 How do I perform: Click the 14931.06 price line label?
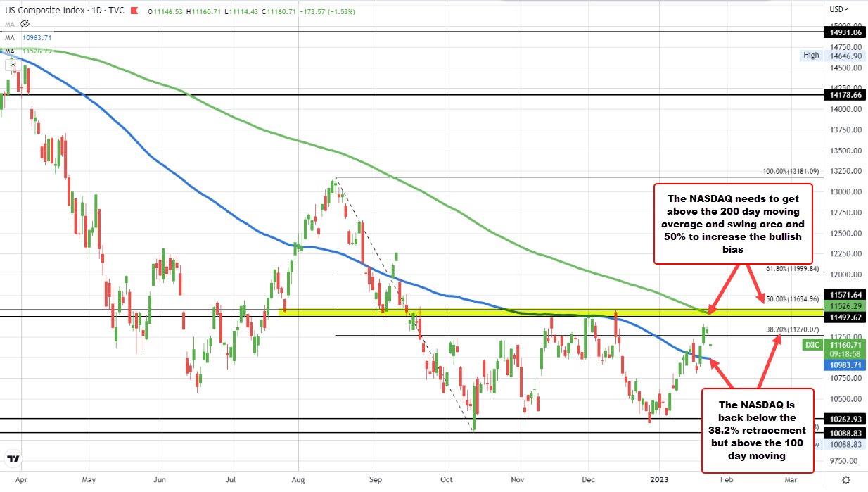(845, 32)
